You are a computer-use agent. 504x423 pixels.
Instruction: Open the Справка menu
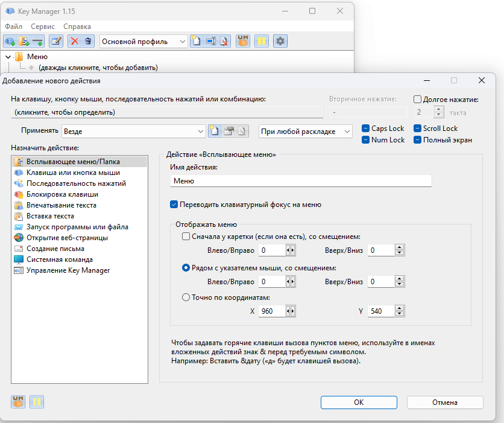[77, 27]
